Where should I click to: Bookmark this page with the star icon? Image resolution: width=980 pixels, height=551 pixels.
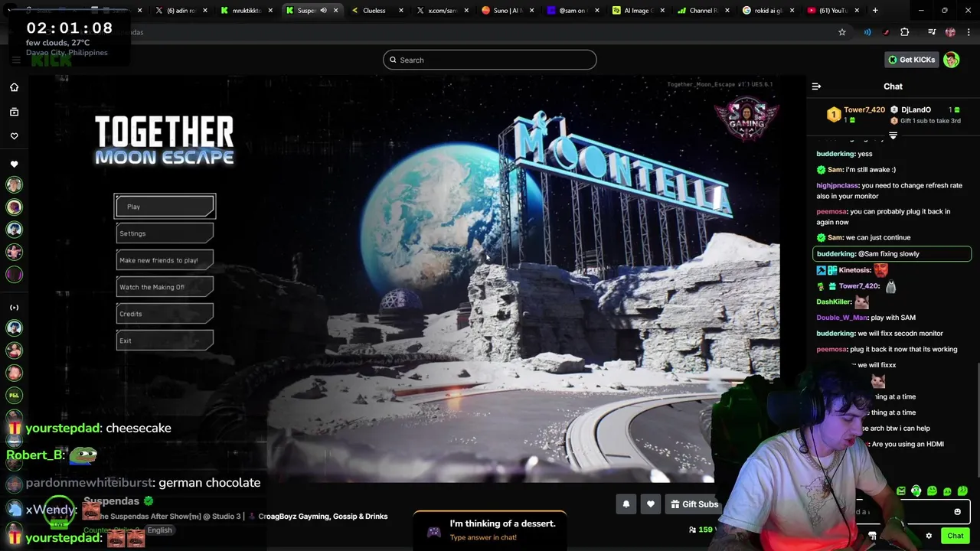click(x=842, y=32)
